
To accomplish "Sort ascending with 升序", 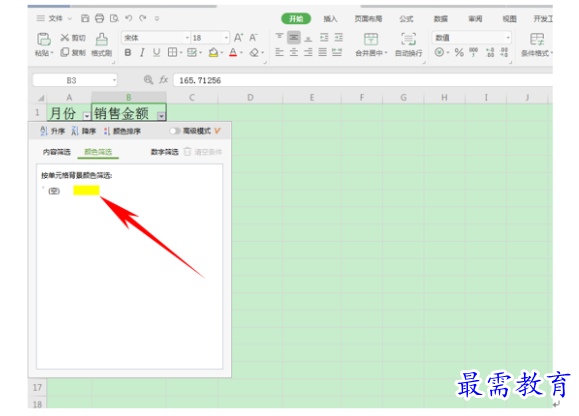I will pyautogui.click(x=52, y=131).
